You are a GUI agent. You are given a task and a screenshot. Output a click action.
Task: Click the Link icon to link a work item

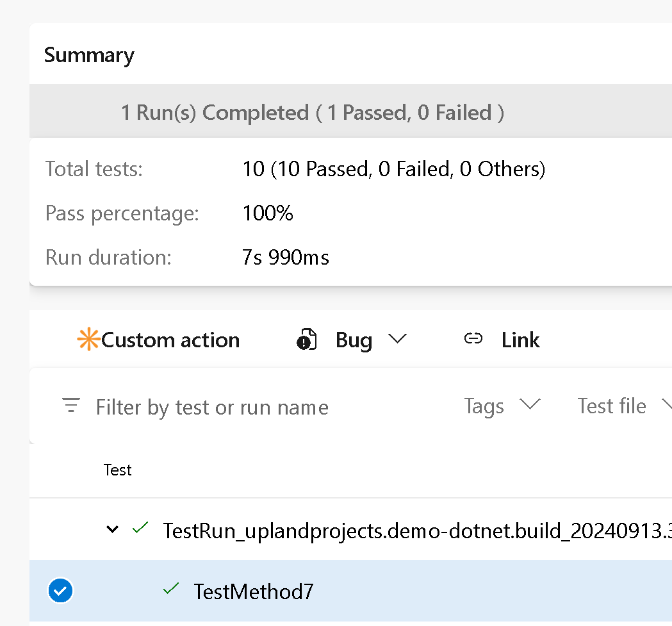coord(473,340)
